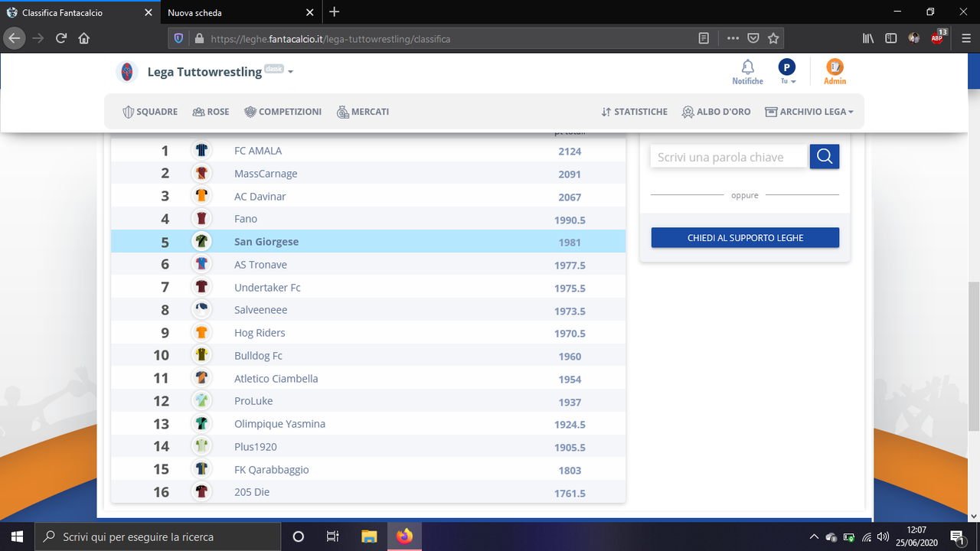Click the keyword search input field
980x551 pixels.
click(x=727, y=155)
